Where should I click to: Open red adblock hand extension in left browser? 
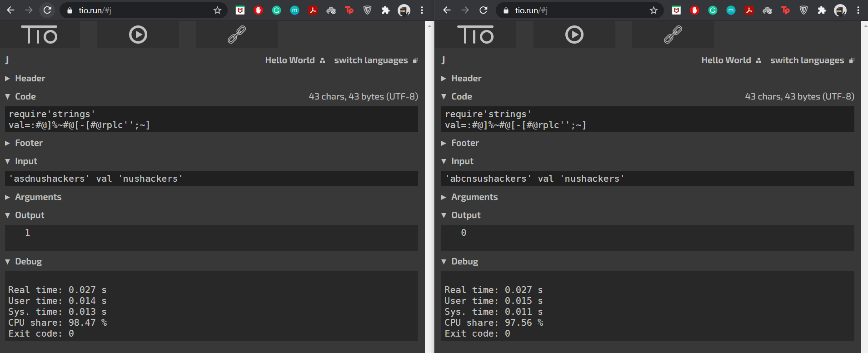258,10
